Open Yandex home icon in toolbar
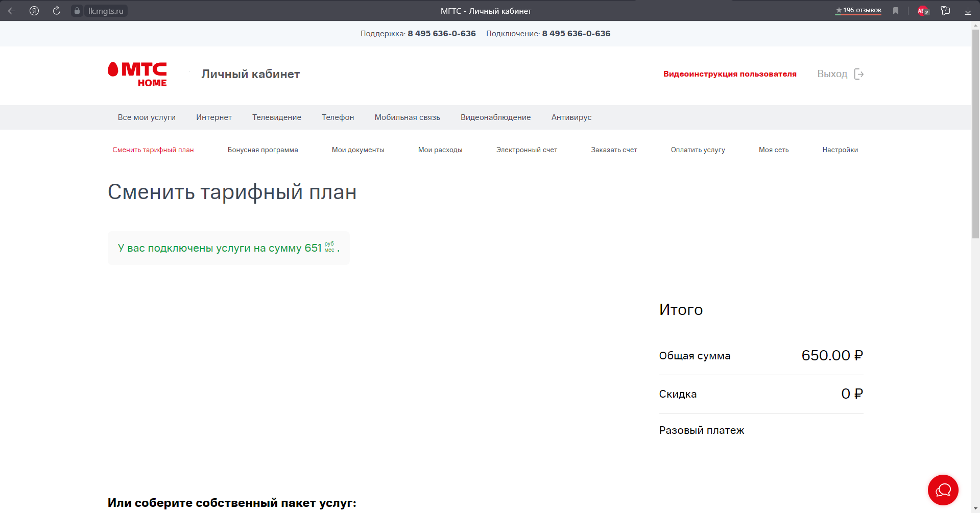 (x=34, y=11)
